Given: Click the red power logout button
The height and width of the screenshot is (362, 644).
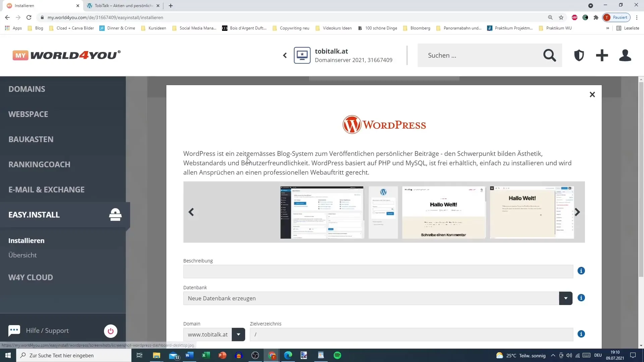Looking at the screenshot, I should click(111, 331).
